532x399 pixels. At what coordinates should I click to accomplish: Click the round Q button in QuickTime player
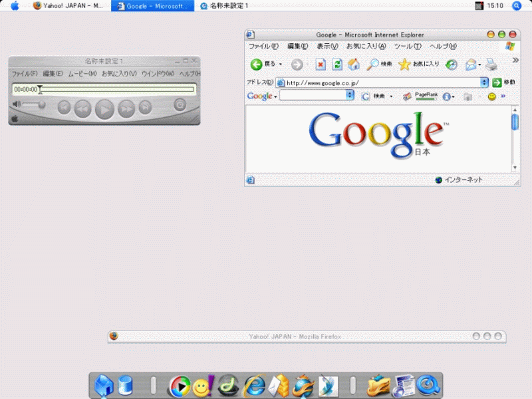pyautogui.click(x=180, y=105)
